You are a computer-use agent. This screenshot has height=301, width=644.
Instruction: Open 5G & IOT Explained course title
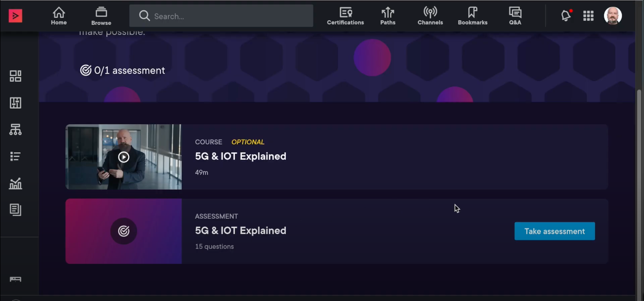[240, 156]
